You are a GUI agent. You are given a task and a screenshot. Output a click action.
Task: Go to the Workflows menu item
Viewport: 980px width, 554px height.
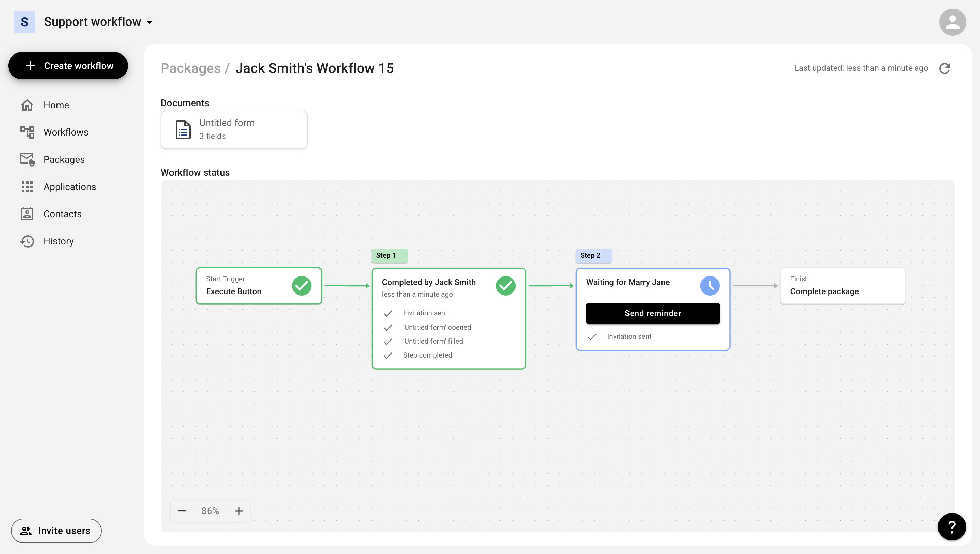(x=65, y=132)
